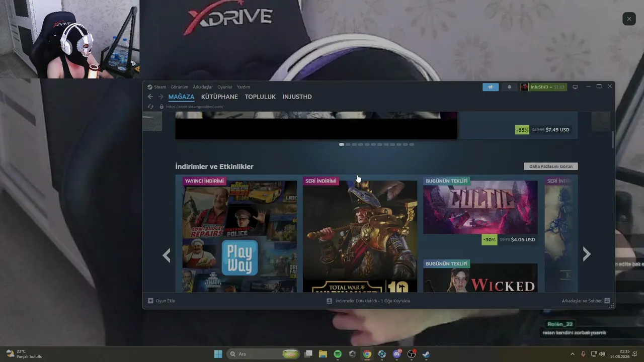Click the Daha Fazlasını Görün button
Viewport: 644px width, 362px height.
click(x=551, y=166)
